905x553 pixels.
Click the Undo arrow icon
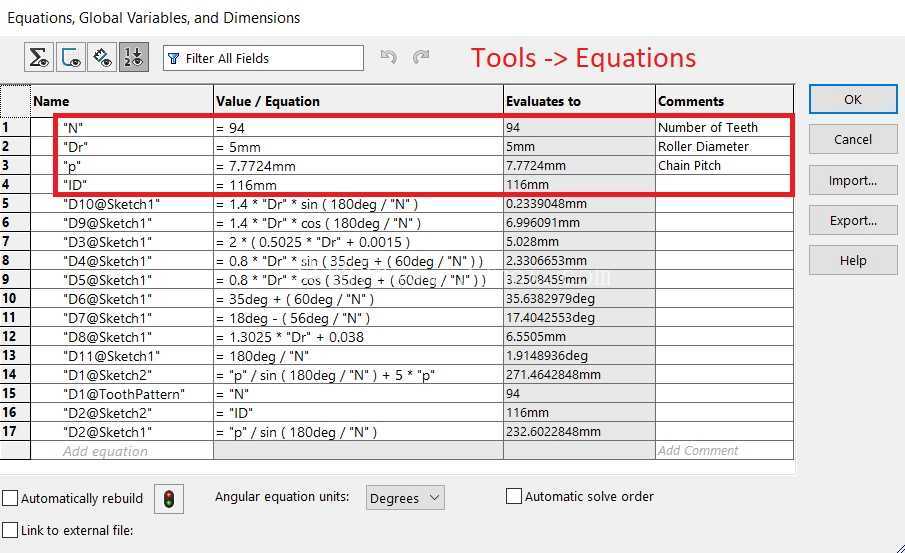tap(388, 57)
